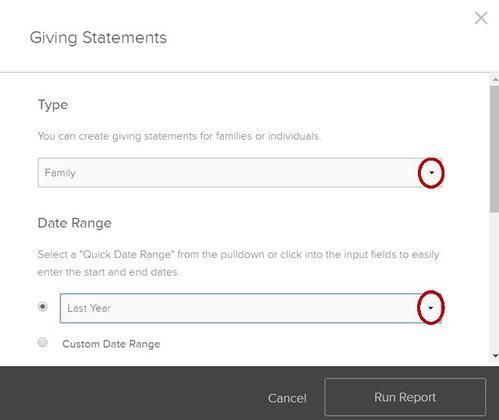Click the Date Range section heading

[75, 223]
